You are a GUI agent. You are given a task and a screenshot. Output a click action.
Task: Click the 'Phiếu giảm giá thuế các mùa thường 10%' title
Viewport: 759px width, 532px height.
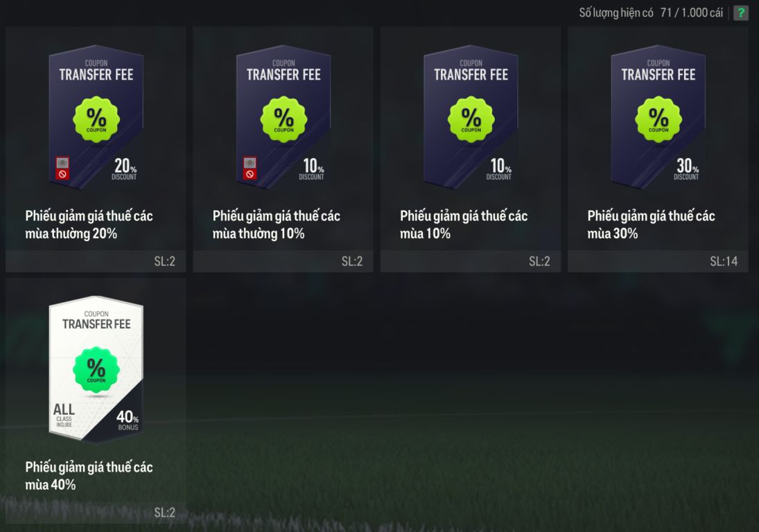(277, 224)
